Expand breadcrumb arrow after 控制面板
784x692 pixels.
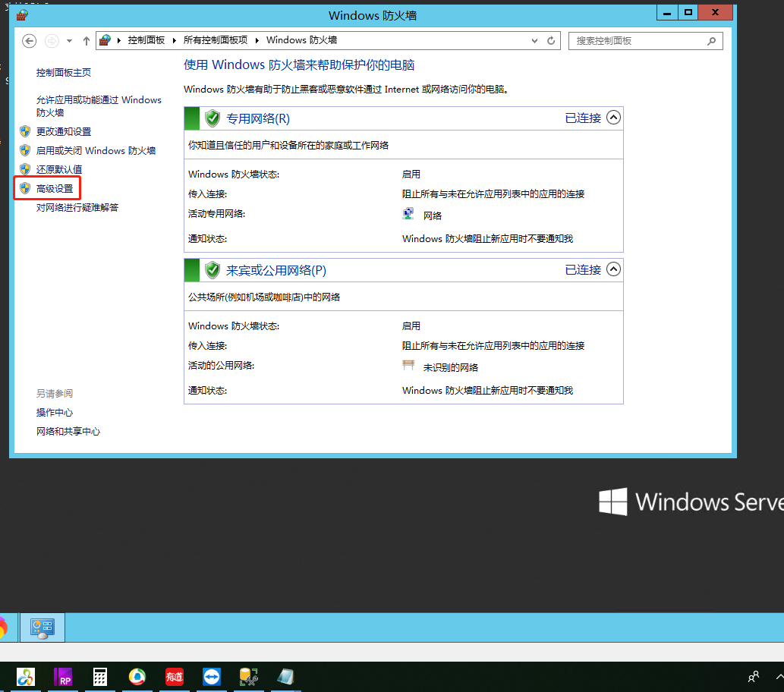[x=174, y=40]
